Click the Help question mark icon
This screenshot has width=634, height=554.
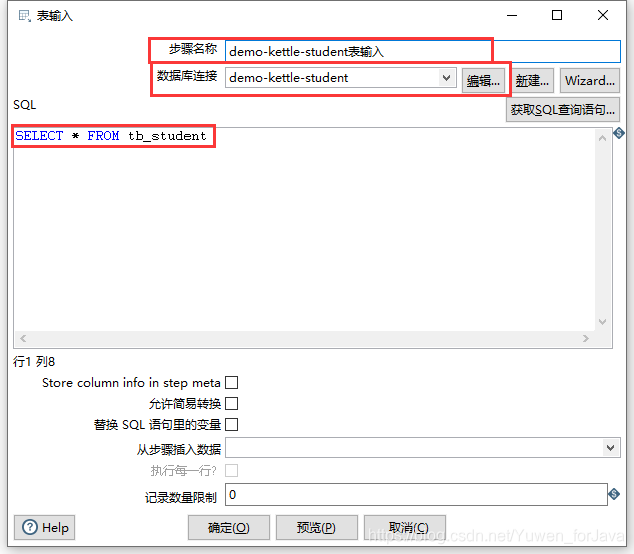[x=30, y=527]
